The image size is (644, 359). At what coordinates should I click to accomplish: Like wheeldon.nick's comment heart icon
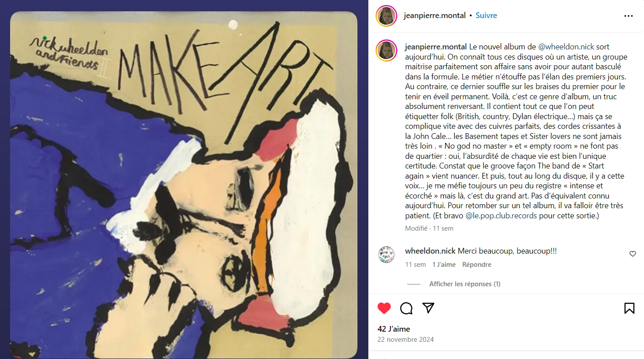[x=633, y=254]
